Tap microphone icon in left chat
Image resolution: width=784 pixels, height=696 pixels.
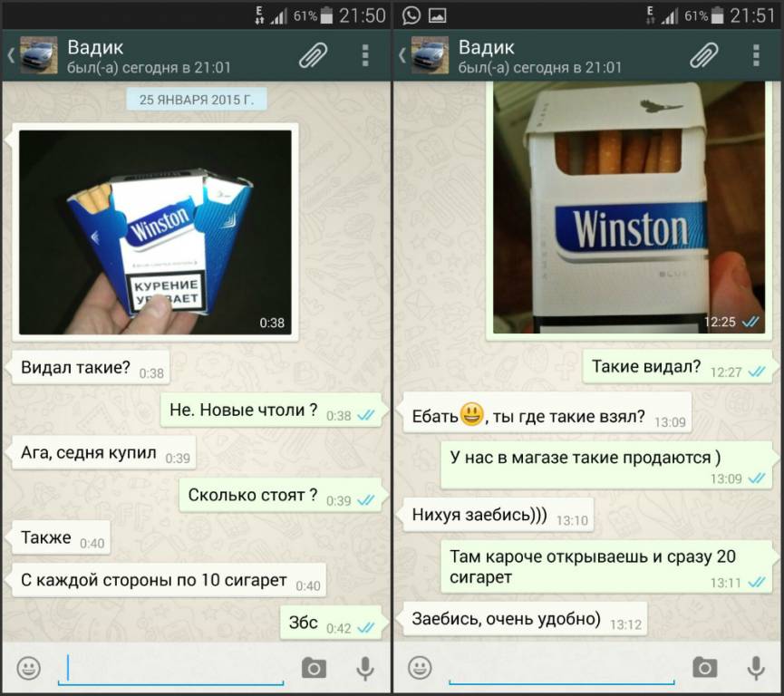click(x=365, y=669)
